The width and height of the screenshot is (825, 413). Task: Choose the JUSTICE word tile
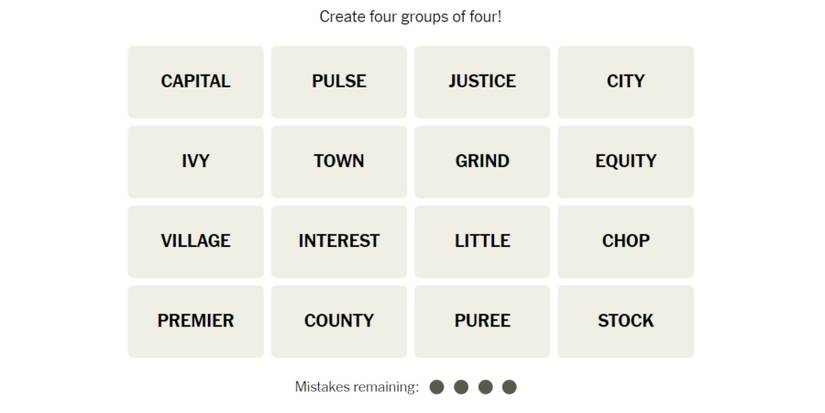click(x=482, y=81)
